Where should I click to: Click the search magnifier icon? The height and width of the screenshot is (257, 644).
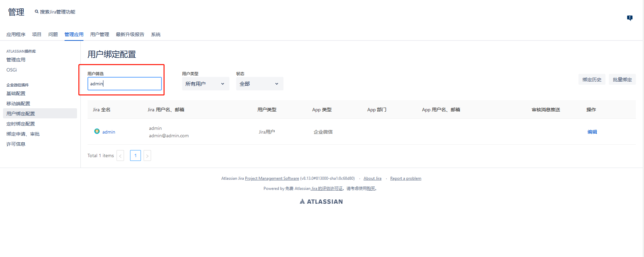point(36,12)
